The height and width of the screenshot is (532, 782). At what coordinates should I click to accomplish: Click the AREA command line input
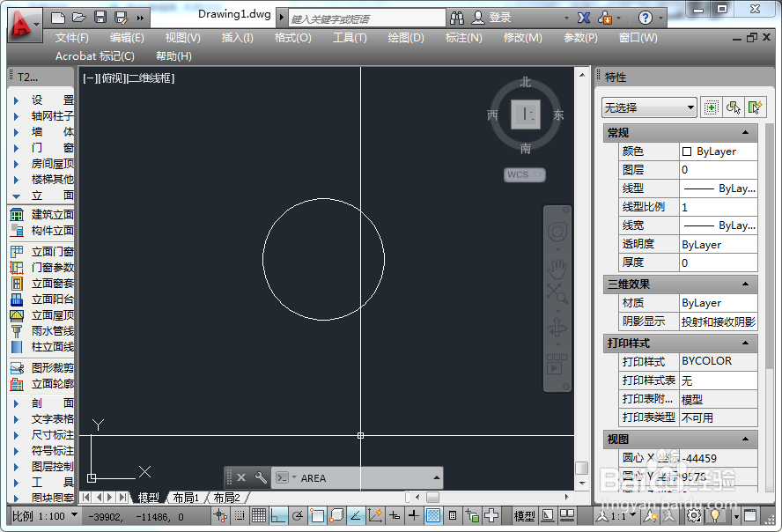click(358, 478)
